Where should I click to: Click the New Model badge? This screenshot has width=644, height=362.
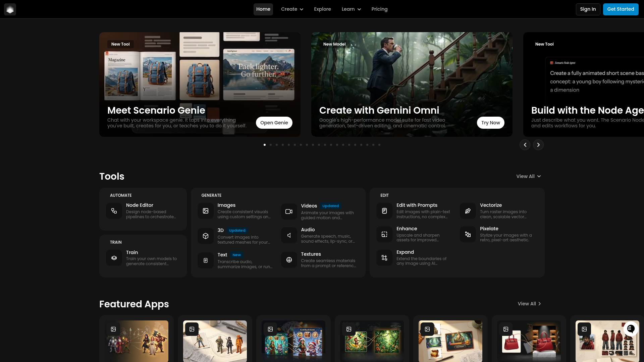coord(334,44)
